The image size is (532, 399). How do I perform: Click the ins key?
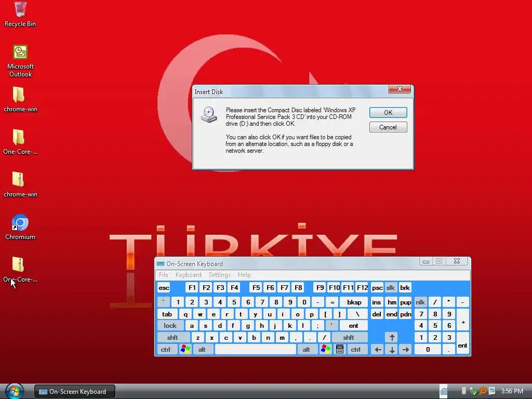[377, 302]
